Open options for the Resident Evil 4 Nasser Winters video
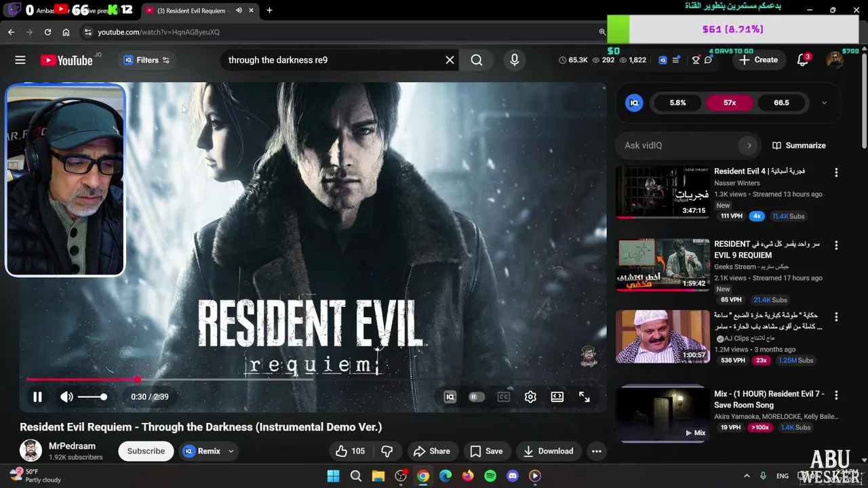Viewport: 868px width, 488px height. 836,173
